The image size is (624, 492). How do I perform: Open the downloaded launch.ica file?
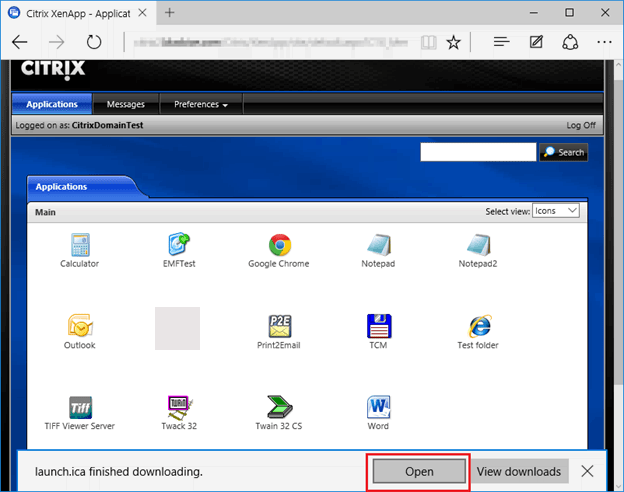pos(419,472)
